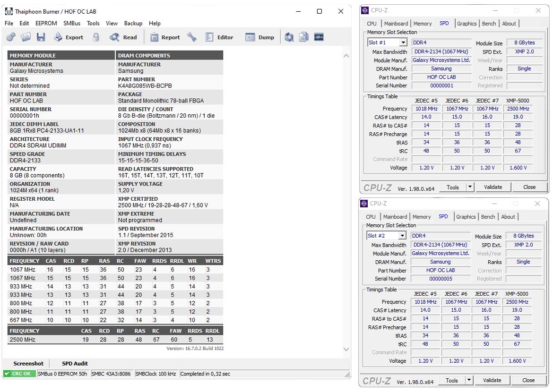Click Validate in lower CPU-Z window
Image resolution: width=553 pixels, height=392 pixels.
tap(492, 380)
